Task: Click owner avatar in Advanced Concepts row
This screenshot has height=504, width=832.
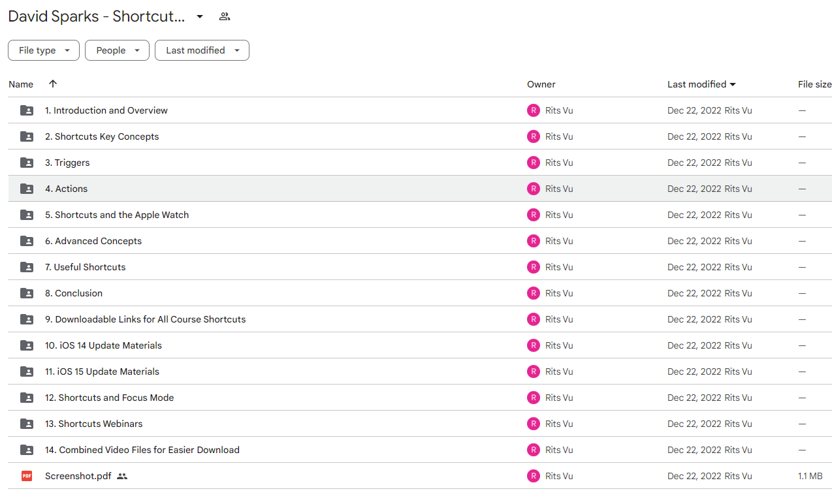Action: pyautogui.click(x=534, y=241)
